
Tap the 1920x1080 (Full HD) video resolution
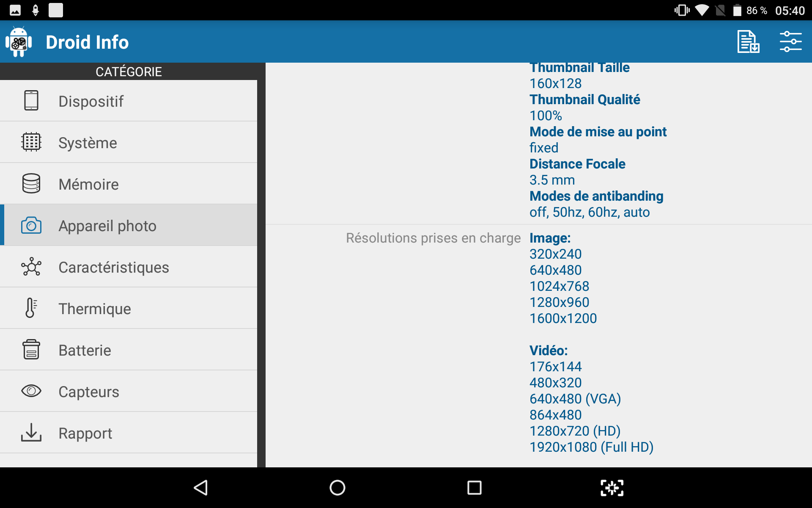click(591, 447)
